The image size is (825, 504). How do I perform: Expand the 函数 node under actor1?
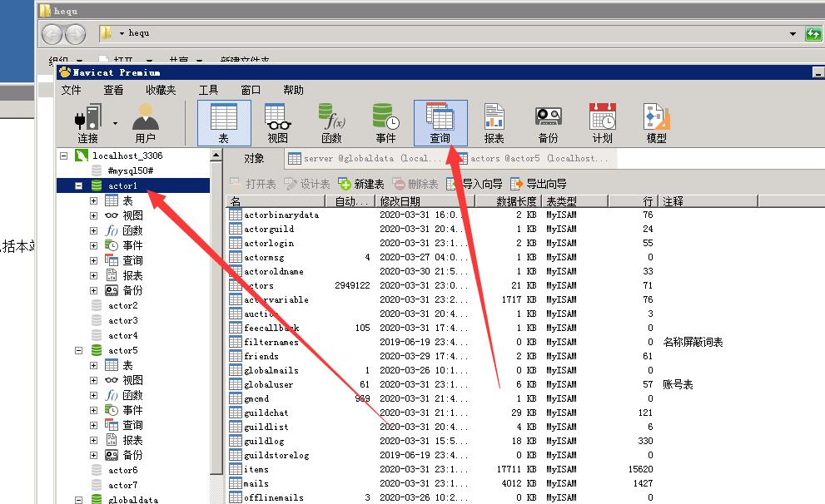[x=93, y=230]
